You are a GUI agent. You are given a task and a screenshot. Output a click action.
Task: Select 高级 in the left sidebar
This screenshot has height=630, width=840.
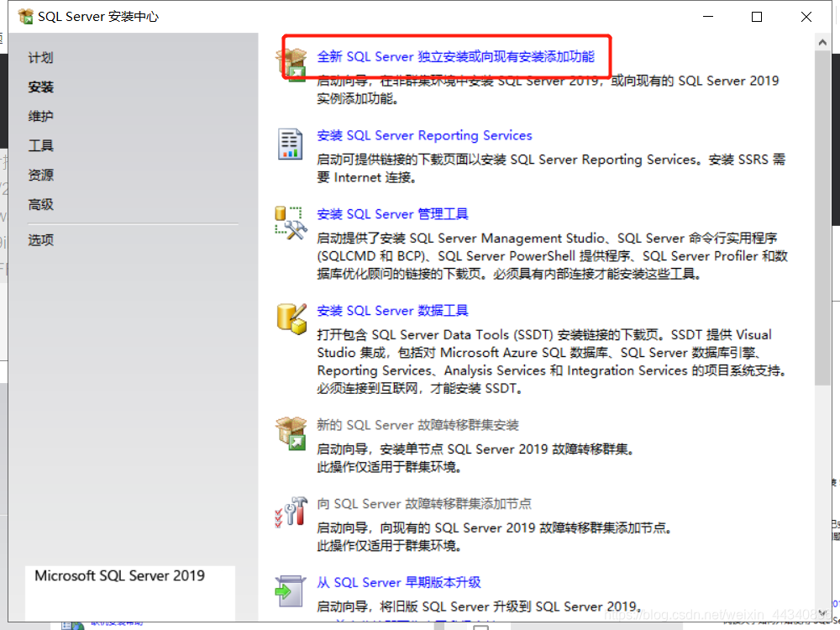(x=40, y=205)
